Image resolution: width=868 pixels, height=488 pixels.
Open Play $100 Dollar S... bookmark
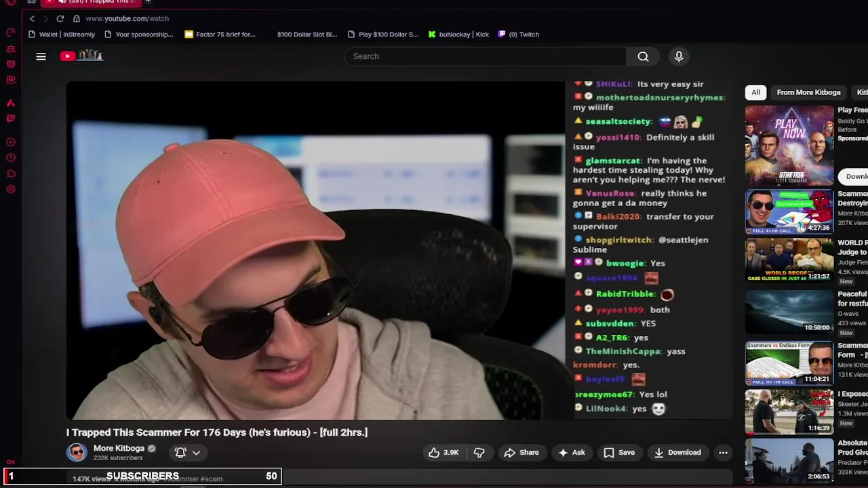(383, 35)
